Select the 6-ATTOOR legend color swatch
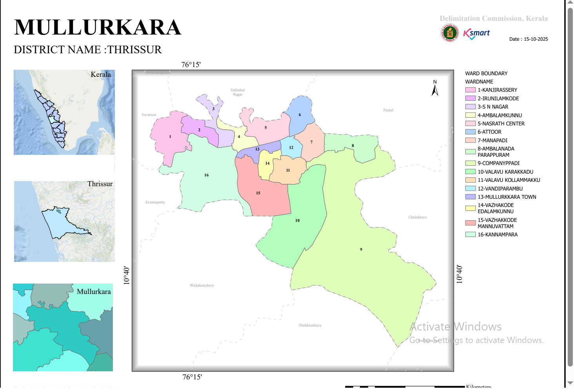Screen dimensions: 574x392 (470, 132)
